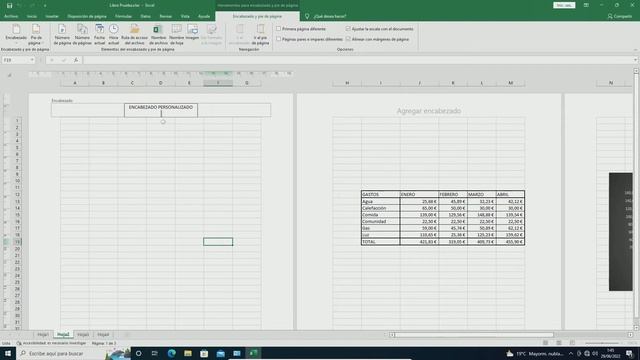Switch to the Inicio tab
The image size is (640, 360).
pyautogui.click(x=32, y=16)
